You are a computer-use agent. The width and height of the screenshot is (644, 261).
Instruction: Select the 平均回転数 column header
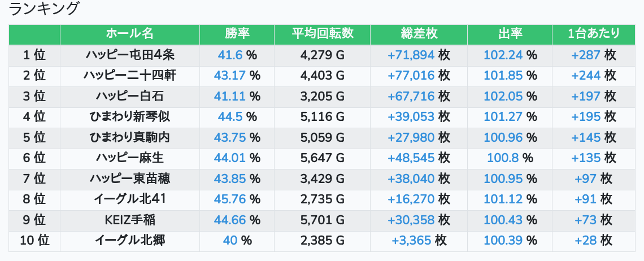pyautogui.click(x=323, y=34)
